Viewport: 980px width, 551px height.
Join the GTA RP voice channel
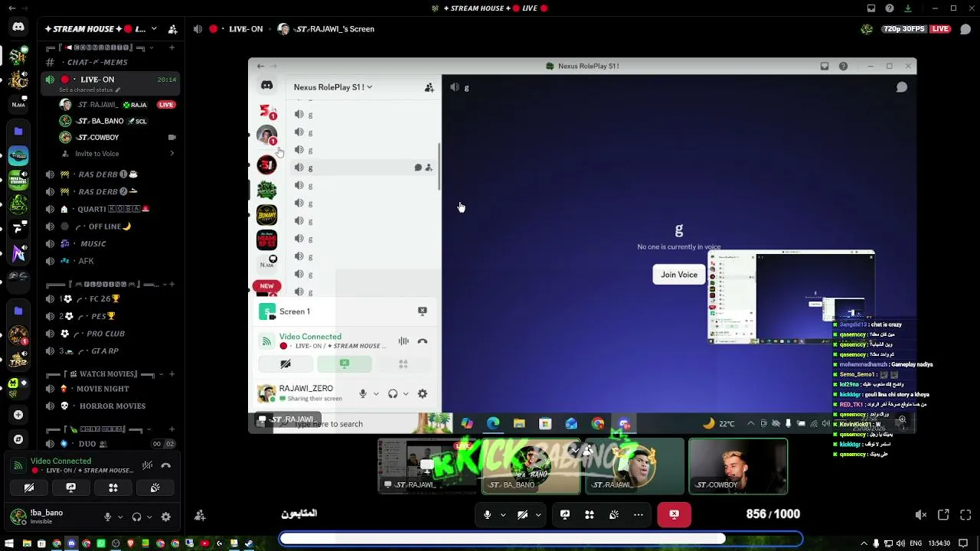(110, 350)
